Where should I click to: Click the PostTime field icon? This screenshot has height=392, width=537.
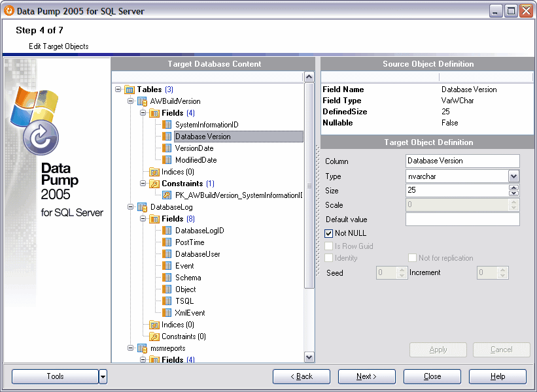click(167, 242)
